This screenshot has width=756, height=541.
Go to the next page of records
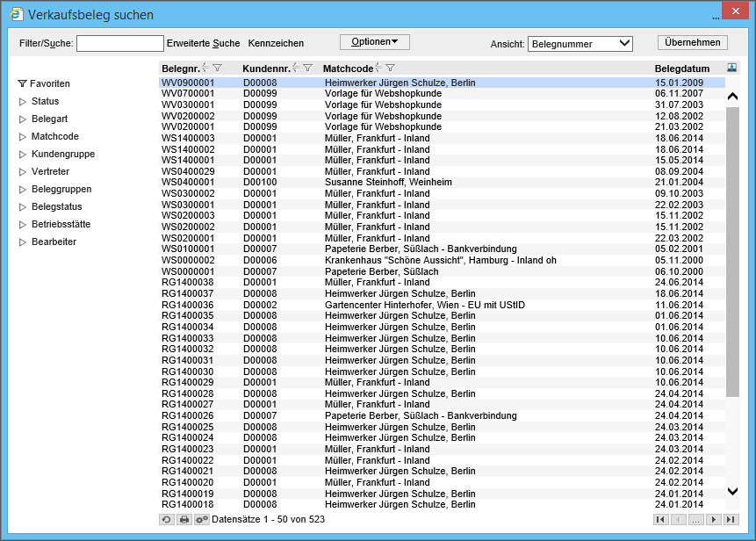714,519
